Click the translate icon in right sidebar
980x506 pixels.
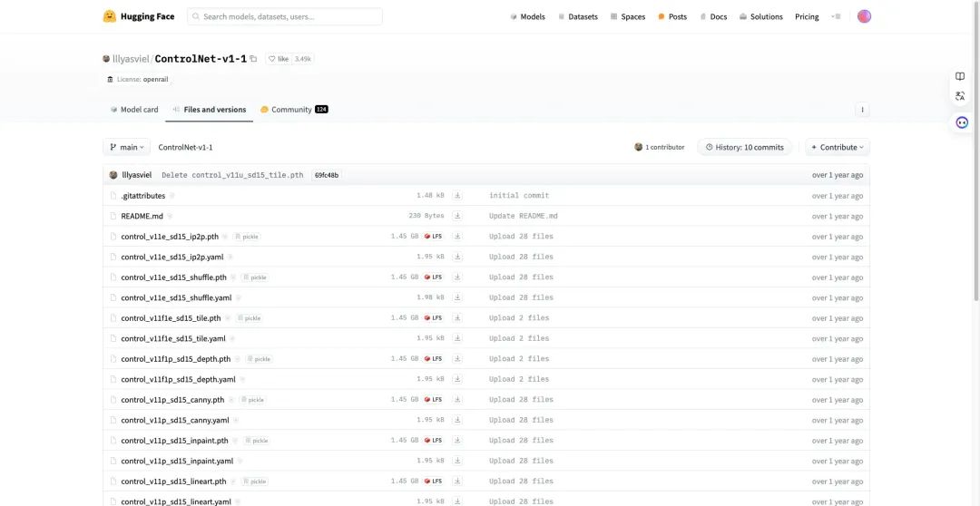960,96
